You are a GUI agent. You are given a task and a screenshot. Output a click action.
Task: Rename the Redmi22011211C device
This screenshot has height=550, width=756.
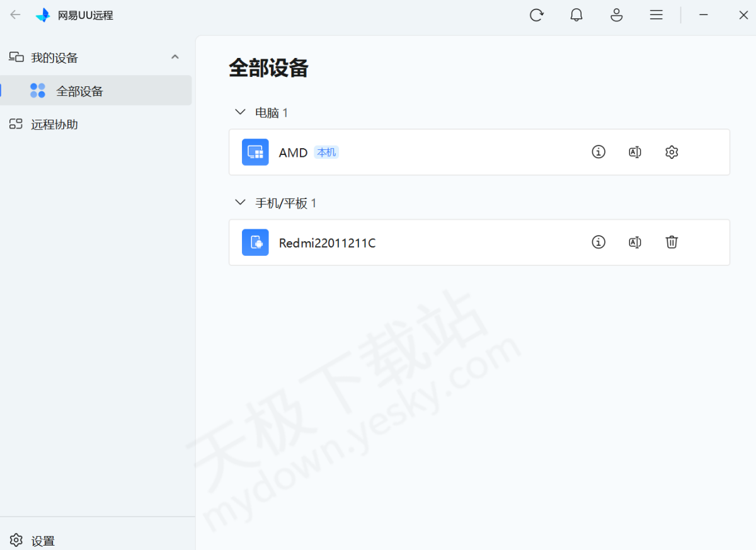point(635,242)
